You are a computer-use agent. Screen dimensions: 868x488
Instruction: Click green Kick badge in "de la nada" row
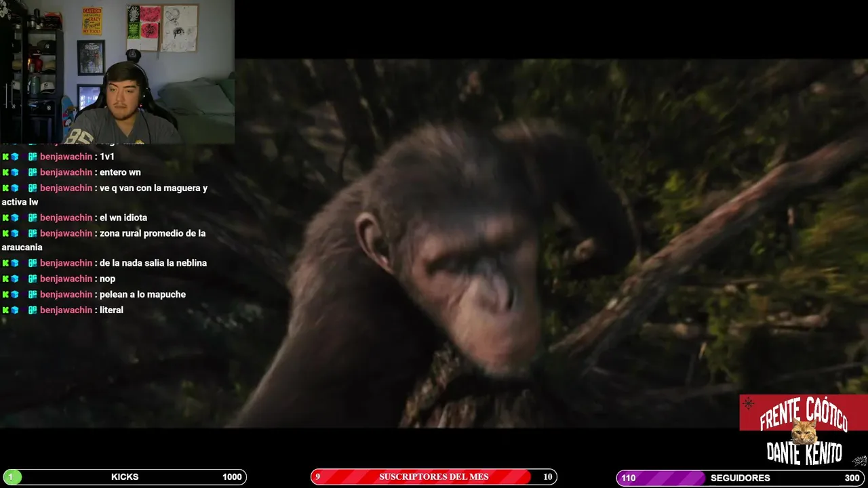[x=5, y=263]
